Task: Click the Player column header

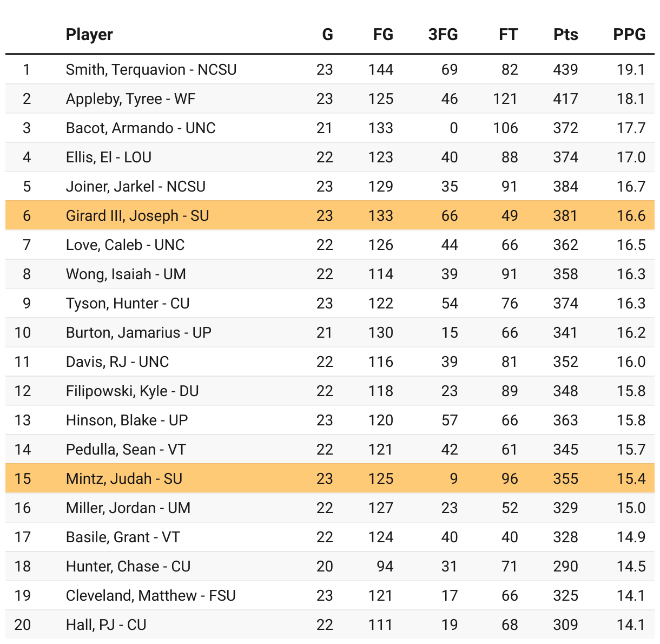Action: (x=89, y=35)
